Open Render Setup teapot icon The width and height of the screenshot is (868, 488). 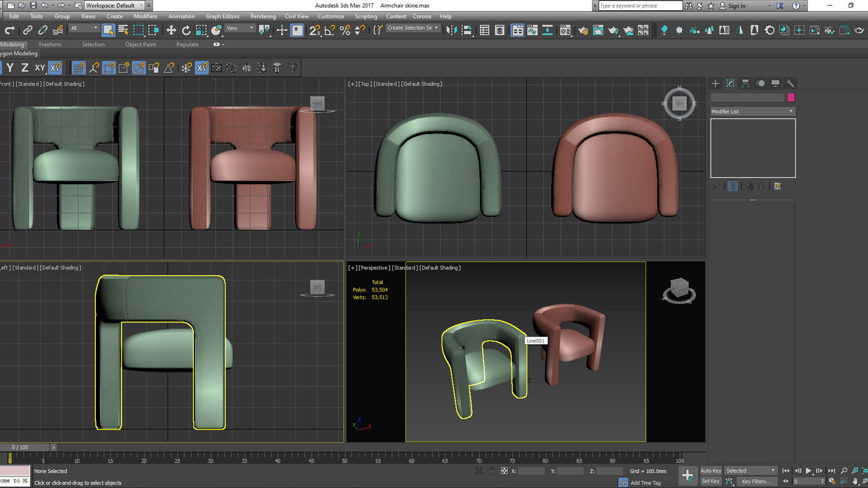pyautogui.click(x=583, y=30)
